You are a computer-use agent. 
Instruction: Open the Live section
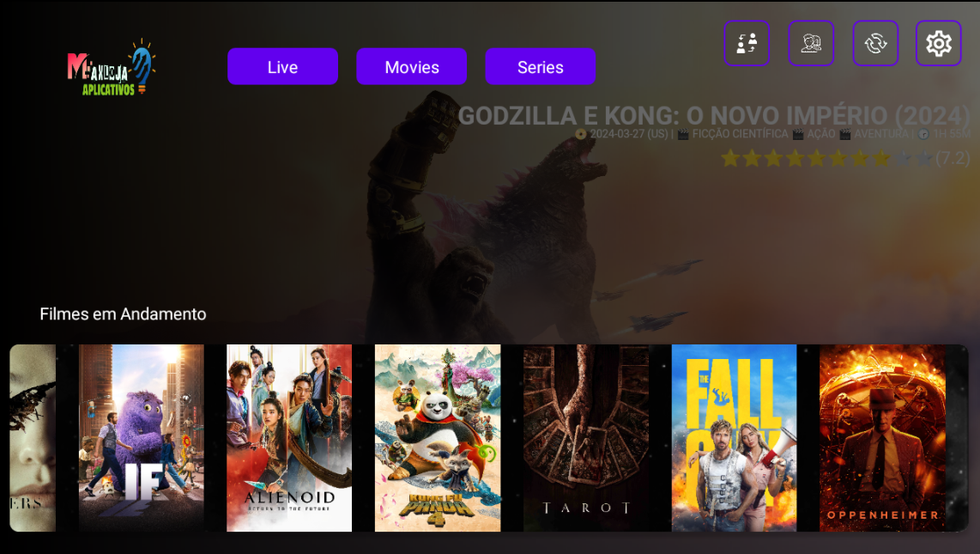(282, 66)
